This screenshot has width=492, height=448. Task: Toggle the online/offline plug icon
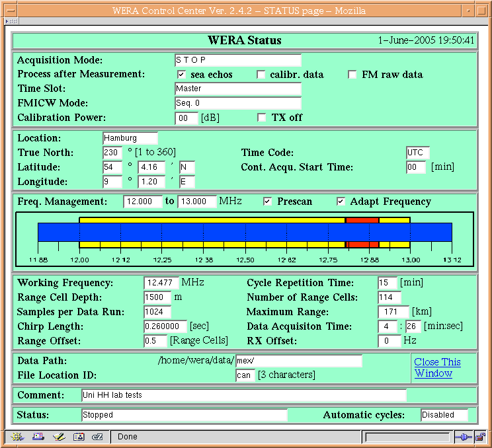point(463,437)
